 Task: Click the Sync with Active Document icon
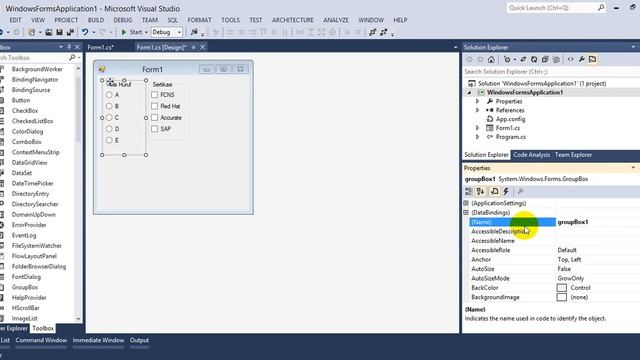(523, 60)
